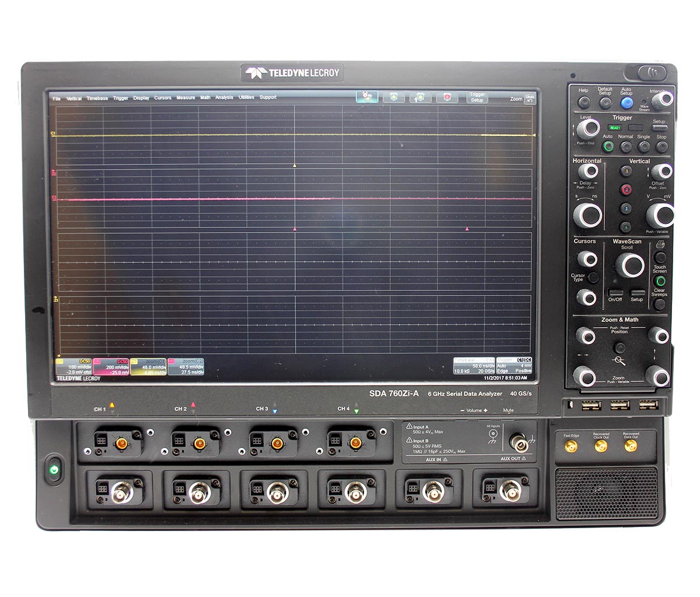This screenshot has width=700, height=597.
Task: Click the lower Cursors knob
Action: [x=586, y=297]
